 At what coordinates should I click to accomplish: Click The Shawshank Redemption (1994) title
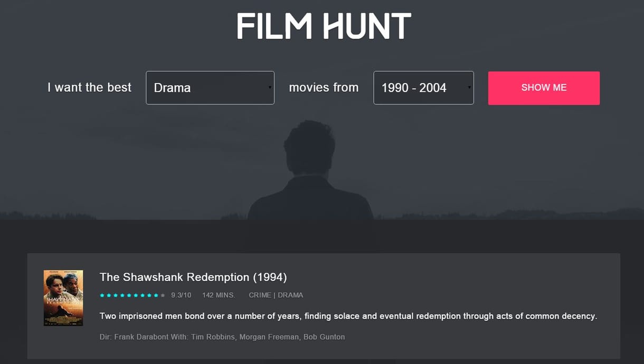[193, 277]
